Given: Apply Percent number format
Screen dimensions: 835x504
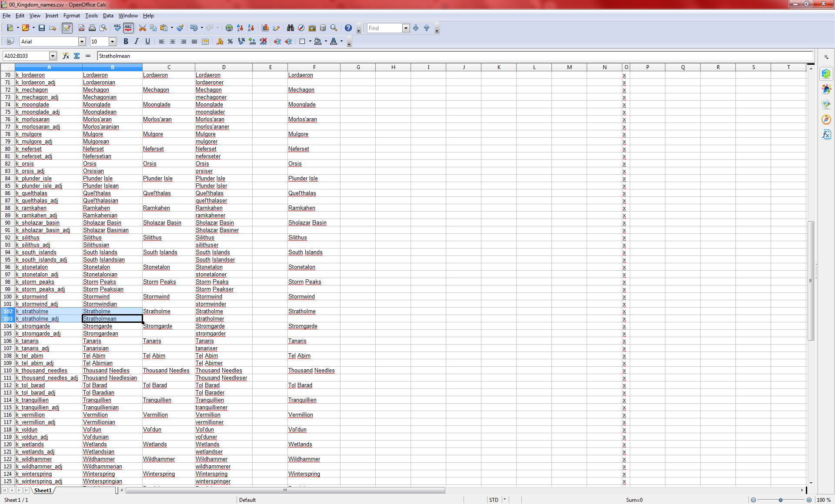Looking at the screenshot, I should coord(230,42).
